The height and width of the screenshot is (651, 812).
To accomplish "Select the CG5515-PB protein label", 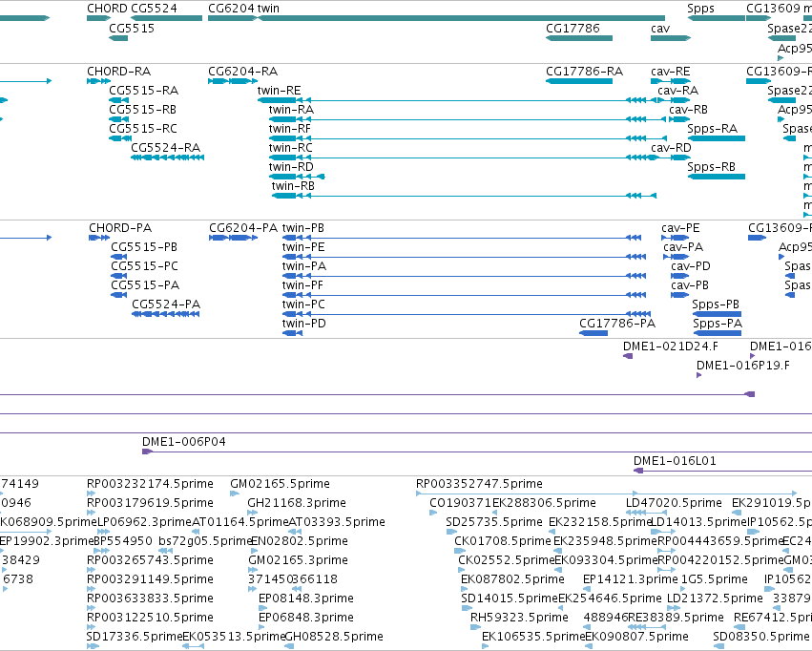I will tap(144, 247).
